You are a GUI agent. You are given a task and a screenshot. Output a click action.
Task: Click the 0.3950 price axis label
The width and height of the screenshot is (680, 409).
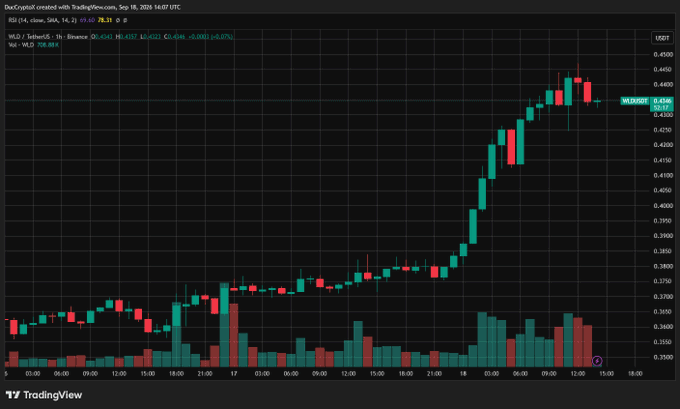[x=663, y=221]
